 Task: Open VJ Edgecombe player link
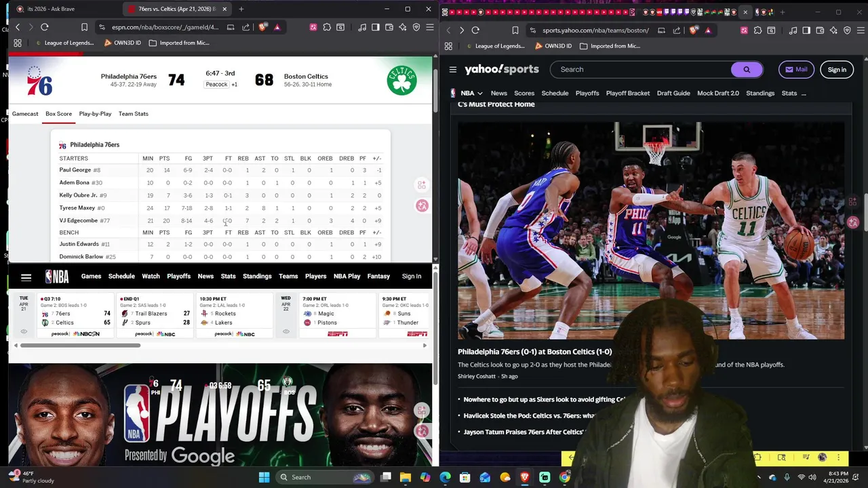[x=79, y=220]
